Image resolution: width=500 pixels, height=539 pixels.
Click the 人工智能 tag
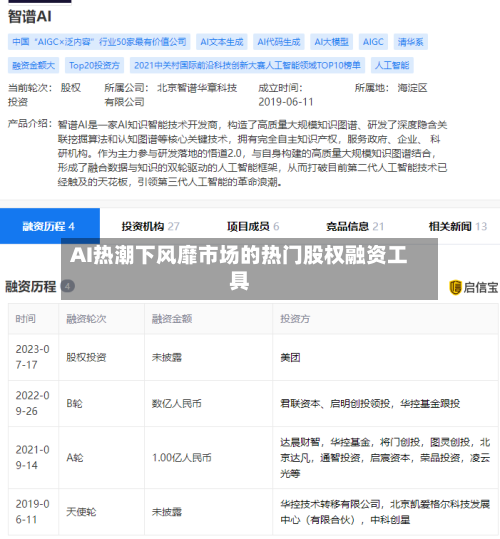(392, 65)
